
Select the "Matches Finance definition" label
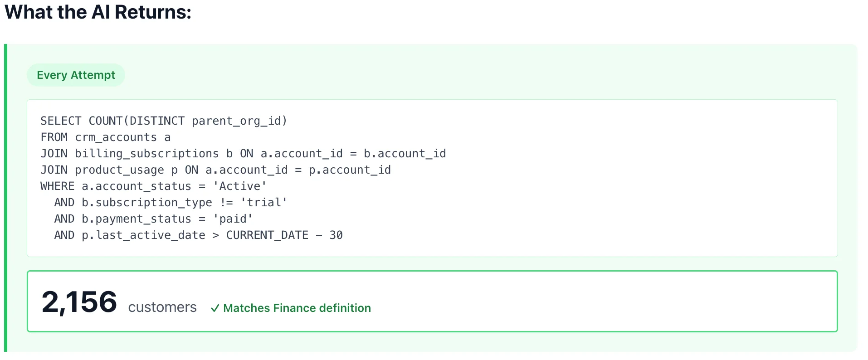[297, 308]
